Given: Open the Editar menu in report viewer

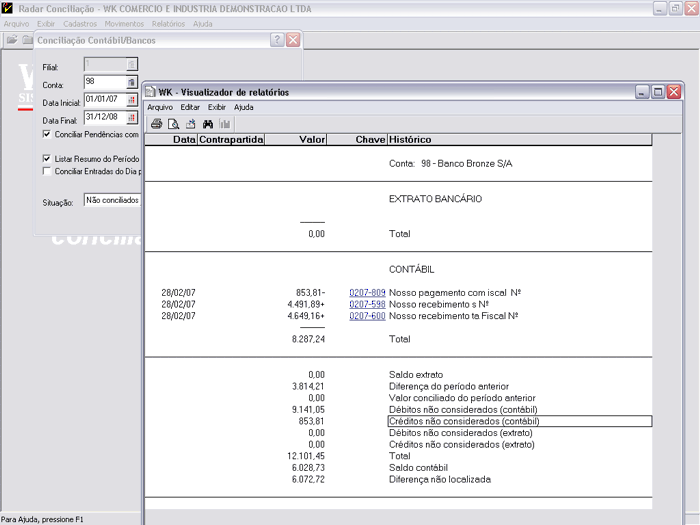Looking at the screenshot, I should [191, 107].
